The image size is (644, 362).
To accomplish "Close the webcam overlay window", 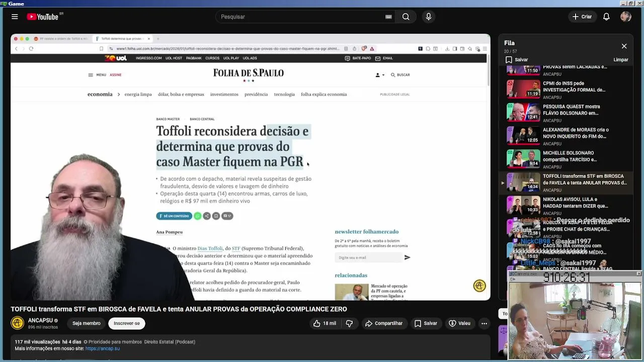I will (x=638, y=274).
